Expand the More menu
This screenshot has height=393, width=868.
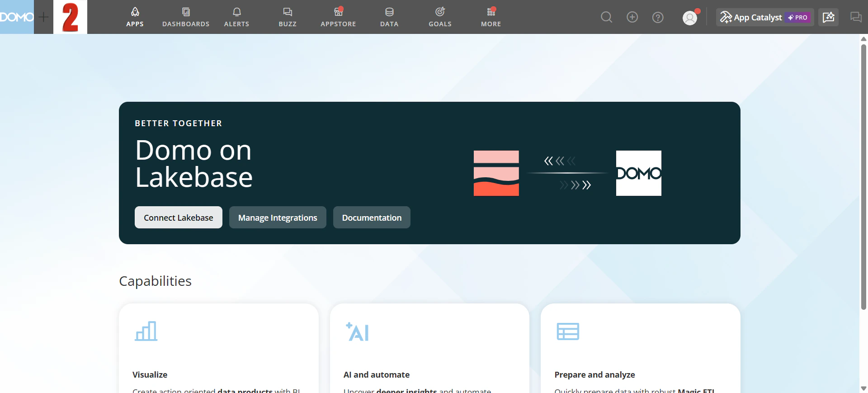pyautogui.click(x=491, y=17)
